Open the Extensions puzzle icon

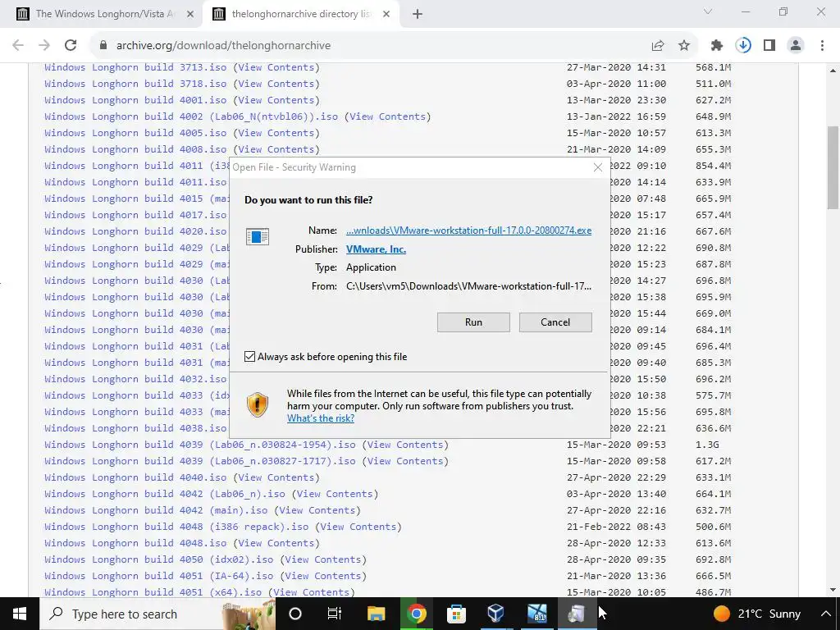tap(717, 46)
